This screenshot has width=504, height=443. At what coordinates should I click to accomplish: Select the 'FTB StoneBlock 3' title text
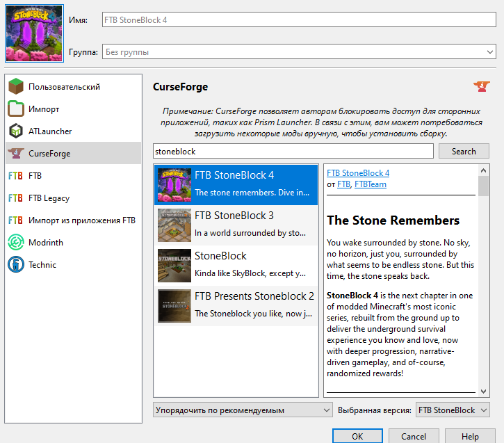point(234,216)
